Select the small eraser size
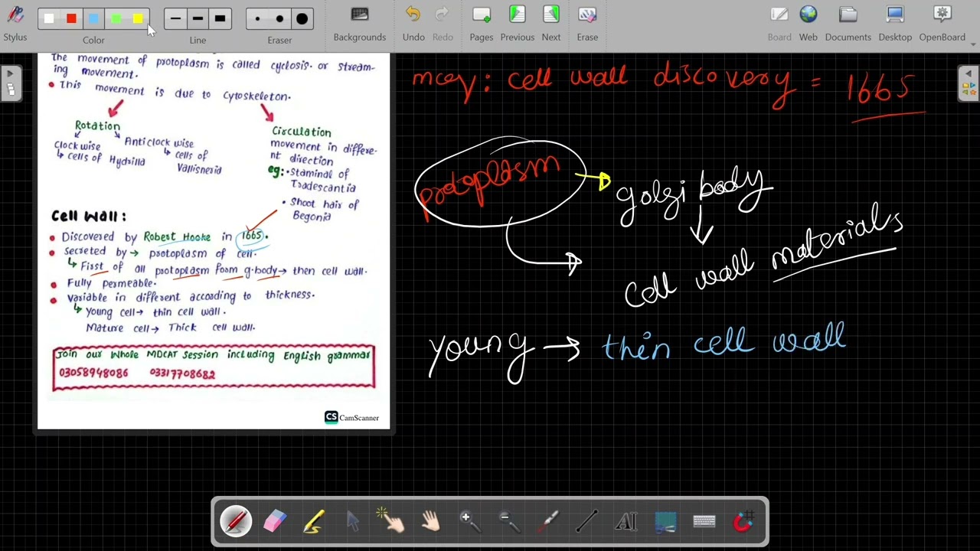This screenshot has height=551, width=980. pos(257,18)
